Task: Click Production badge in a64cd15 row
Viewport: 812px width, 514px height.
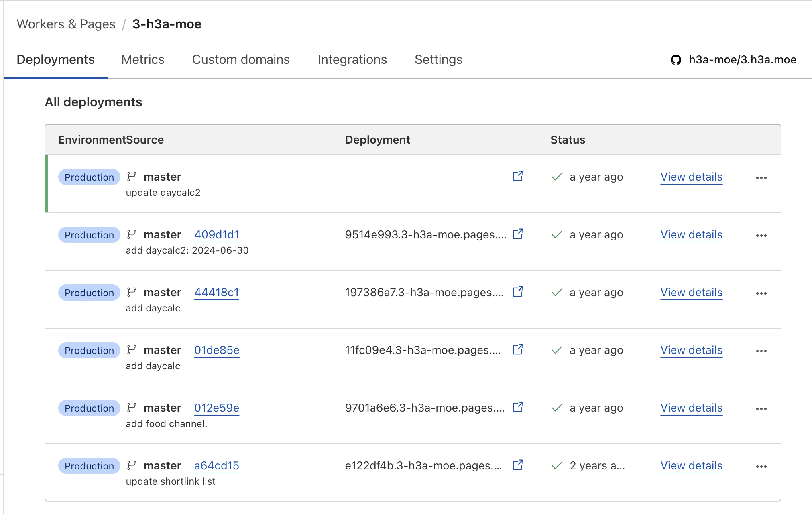Action: pyautogui.click(x=89, y=466)
